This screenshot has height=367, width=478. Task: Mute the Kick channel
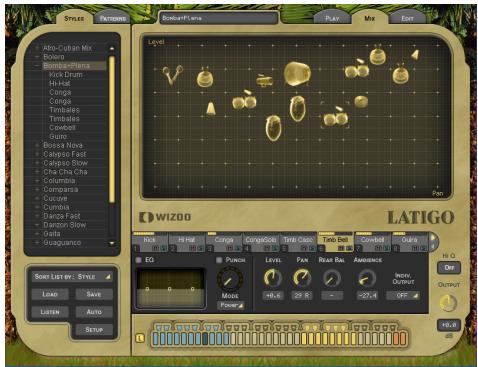point(155,248)
